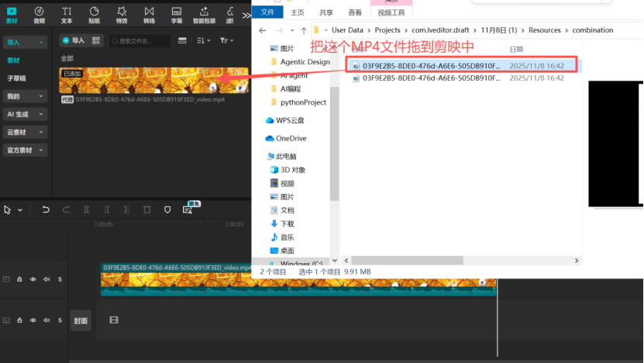
Task: Mute the speaker on the bottom track
Action: point(46,320)
